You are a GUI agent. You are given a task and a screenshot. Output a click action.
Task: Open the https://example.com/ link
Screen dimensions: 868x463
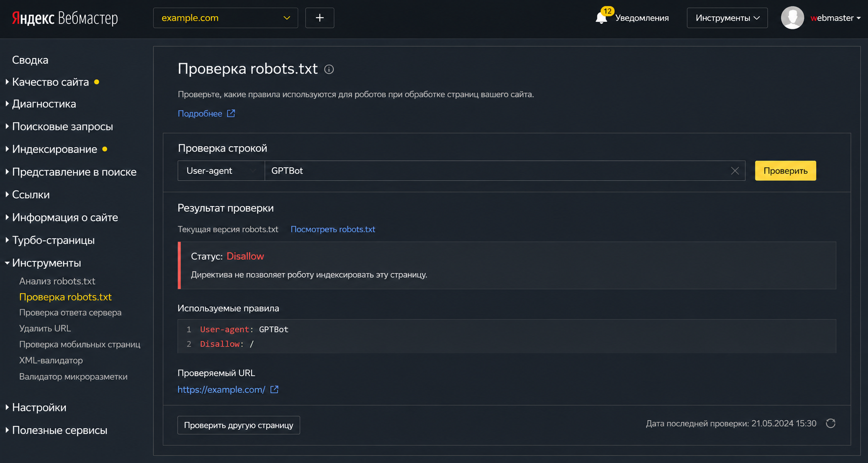tap(221, 390)
